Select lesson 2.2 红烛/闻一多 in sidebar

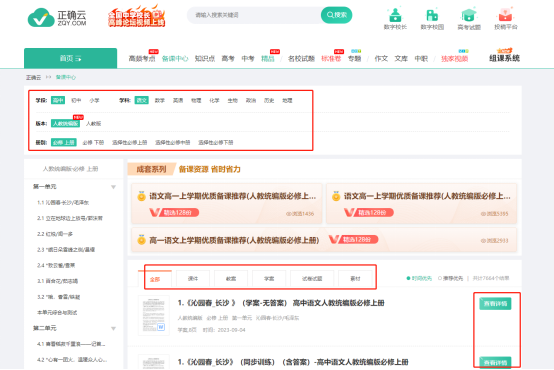55,234
